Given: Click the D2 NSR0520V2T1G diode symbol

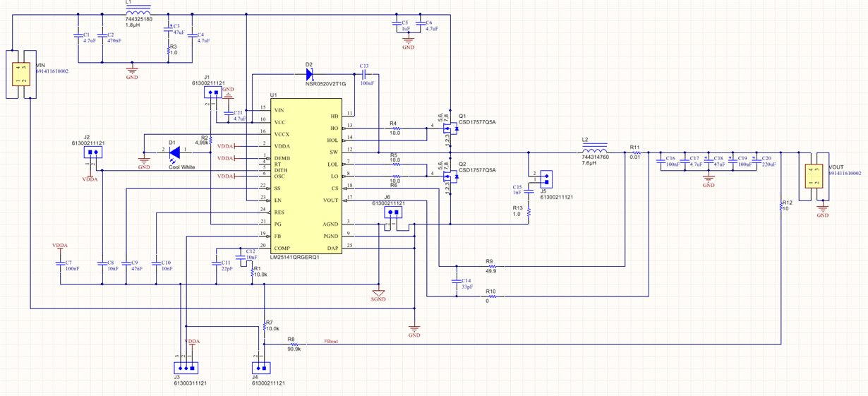Looking at the screenshot, I should [x=309, y=73].
